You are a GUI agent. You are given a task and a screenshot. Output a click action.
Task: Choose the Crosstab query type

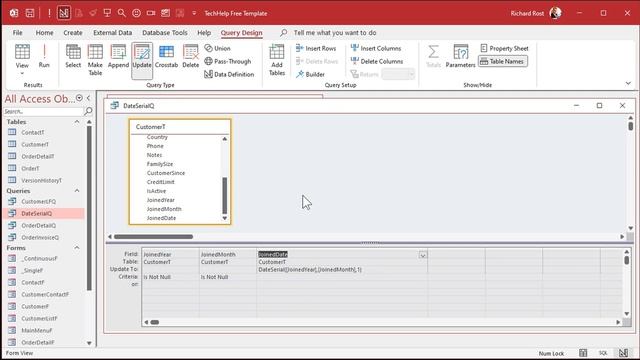tap(167, 56)
